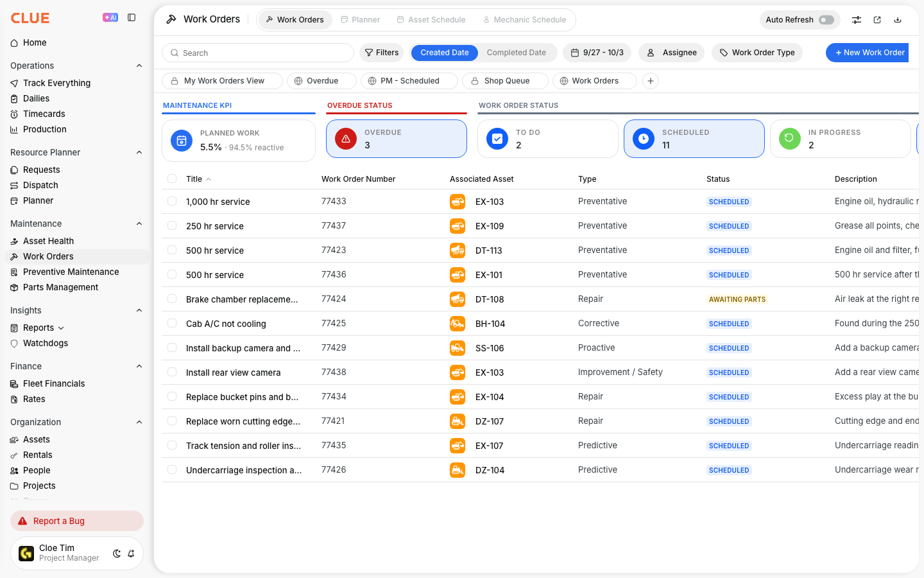This screenshot has height=578, width=924.
Task: Open the 9/27 - 10/3 date range picker
Action: (x=597, y=53)
